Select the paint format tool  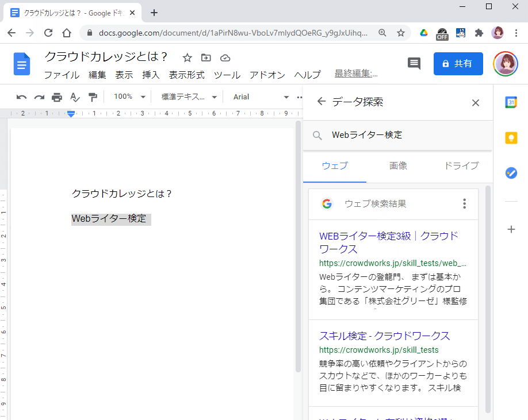(x=93, y=97)
